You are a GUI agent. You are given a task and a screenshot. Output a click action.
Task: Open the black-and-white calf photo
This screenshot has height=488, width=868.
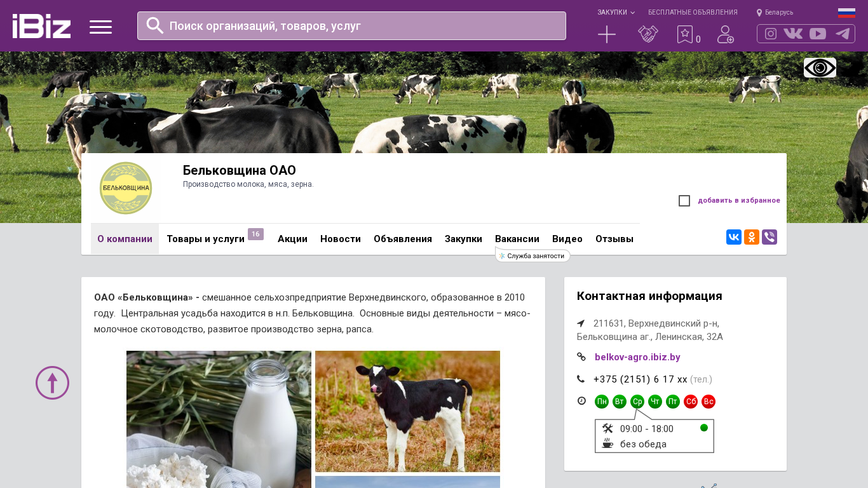(407, 411)
